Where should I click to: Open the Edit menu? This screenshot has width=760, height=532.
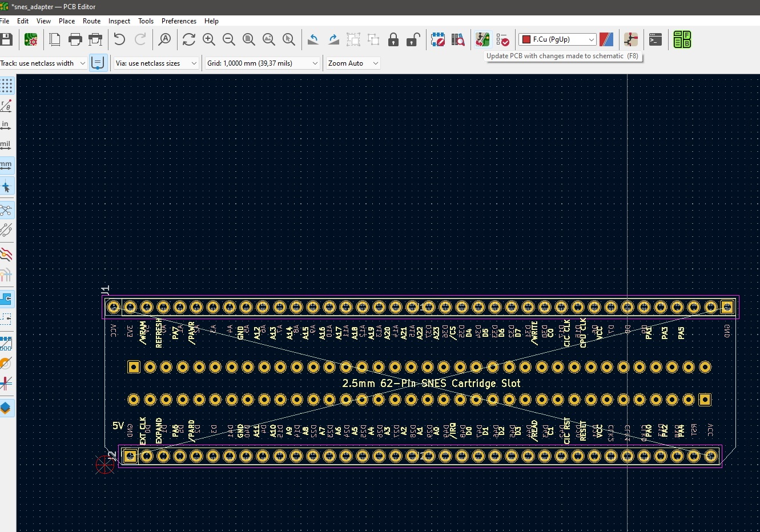click(x=23, y=21)
